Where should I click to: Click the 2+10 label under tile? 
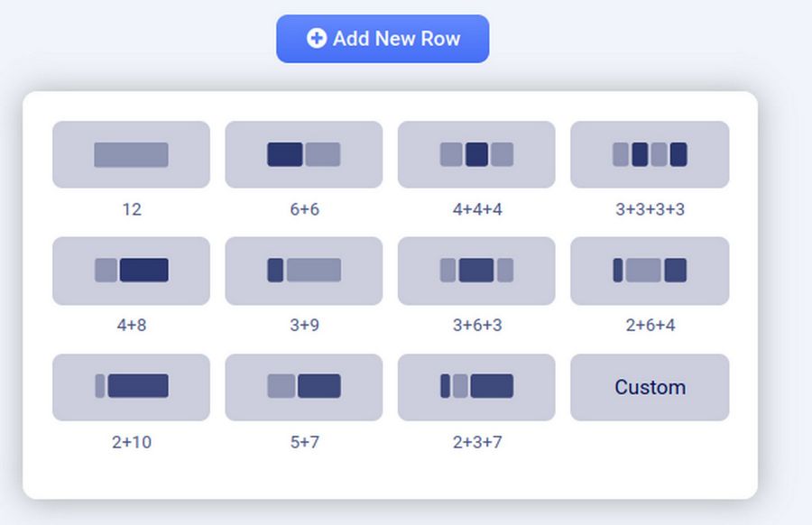point(131,442)
